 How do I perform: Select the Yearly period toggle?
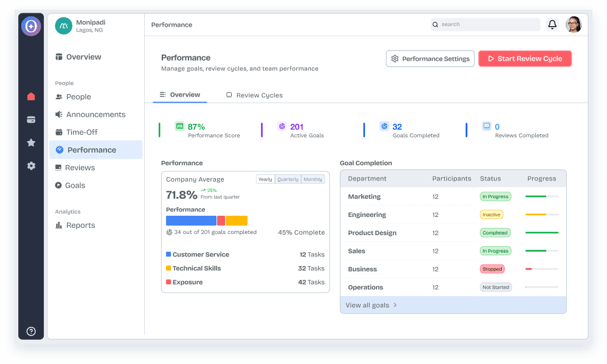tap(265, 179)
